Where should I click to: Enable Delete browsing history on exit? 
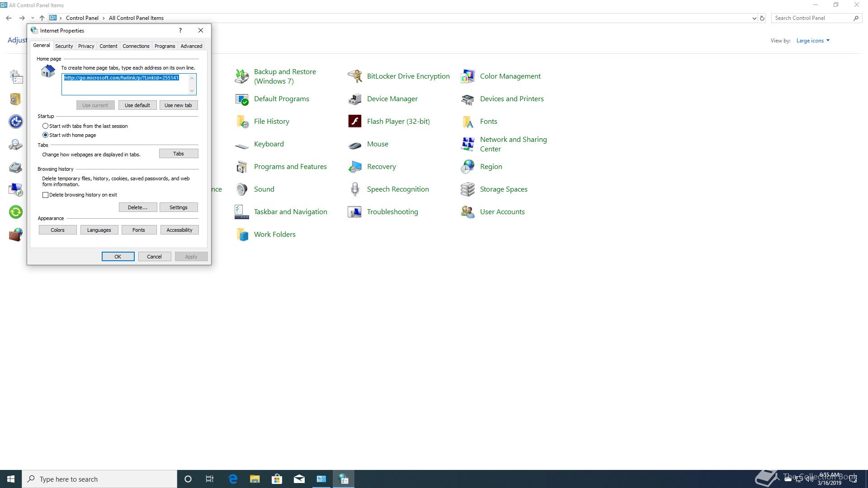(45, 195)
